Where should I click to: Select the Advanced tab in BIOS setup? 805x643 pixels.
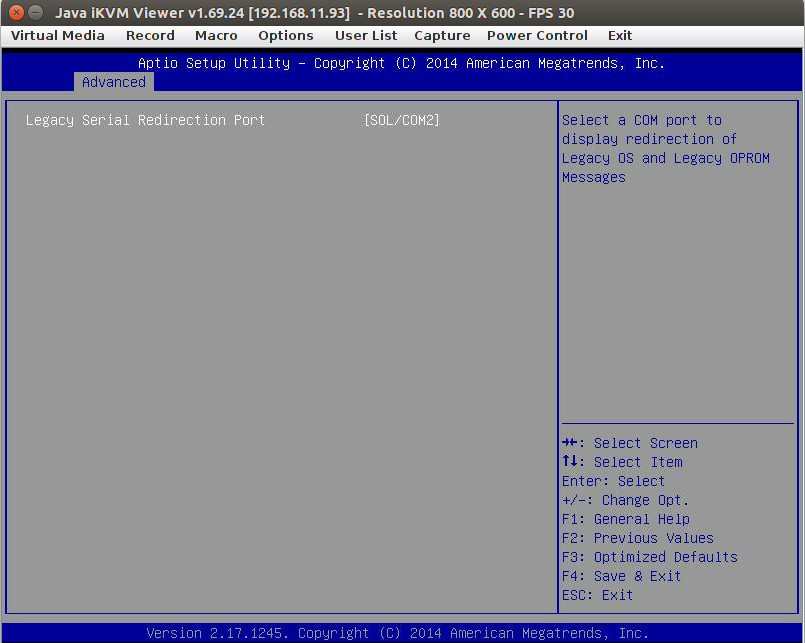point(113,82)
